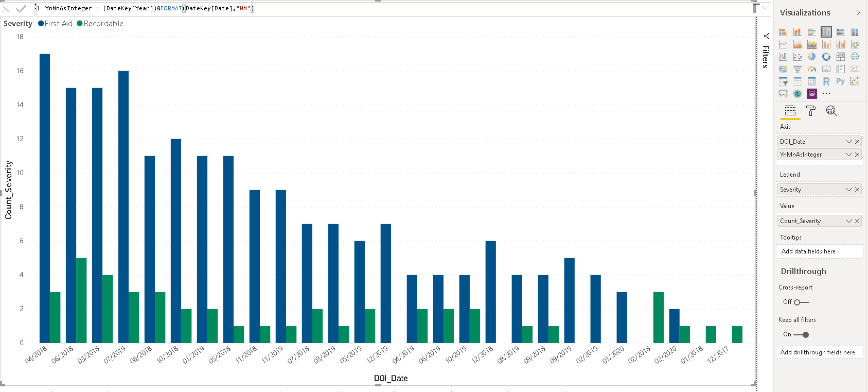Open Count_Severity value field dropdown

849,221
